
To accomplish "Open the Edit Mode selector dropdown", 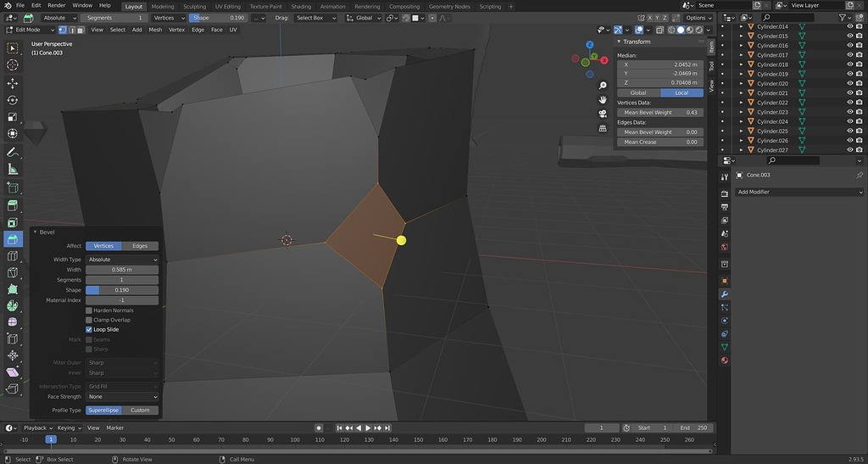I will click(31, 30).
